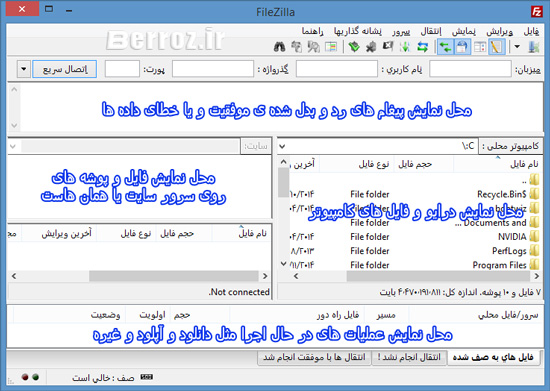Click the نام کاربری username field

click(337, 69)
